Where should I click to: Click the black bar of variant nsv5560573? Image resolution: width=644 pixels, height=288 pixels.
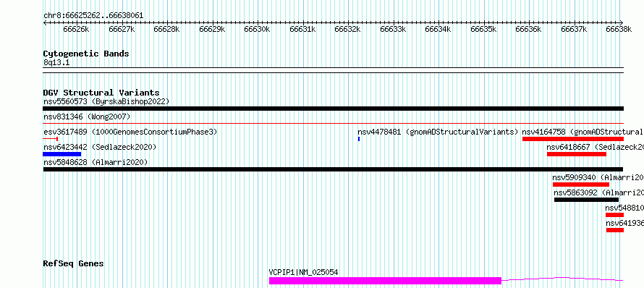pyautogui.click(x=333, y=109)
